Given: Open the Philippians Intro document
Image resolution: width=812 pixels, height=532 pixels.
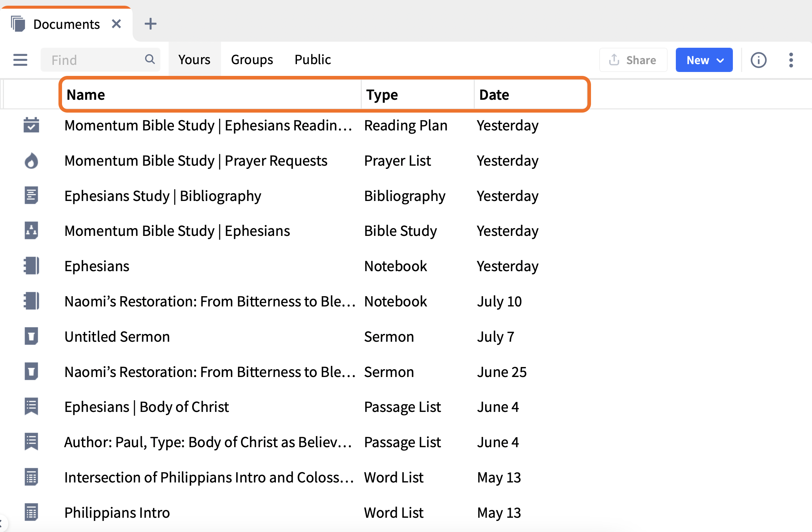Looking at the screenshot, I should [117, 512].
